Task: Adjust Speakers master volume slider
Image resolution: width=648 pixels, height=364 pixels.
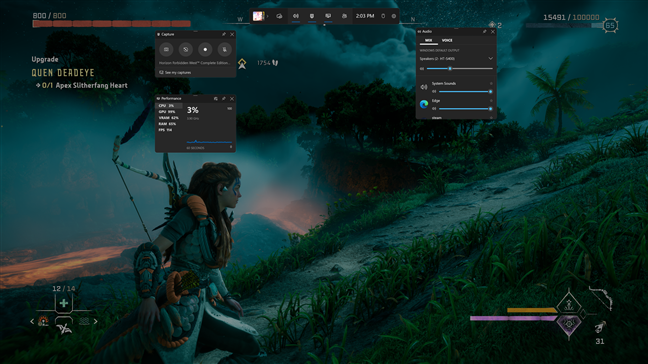Action: (460, 69)
